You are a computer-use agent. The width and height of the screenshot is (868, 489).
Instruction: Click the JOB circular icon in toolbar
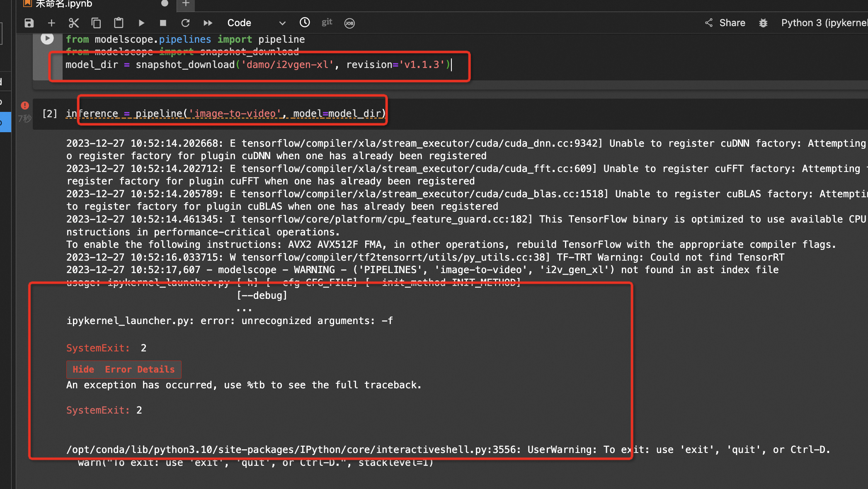pyautogui.click(x=349, y=23)
